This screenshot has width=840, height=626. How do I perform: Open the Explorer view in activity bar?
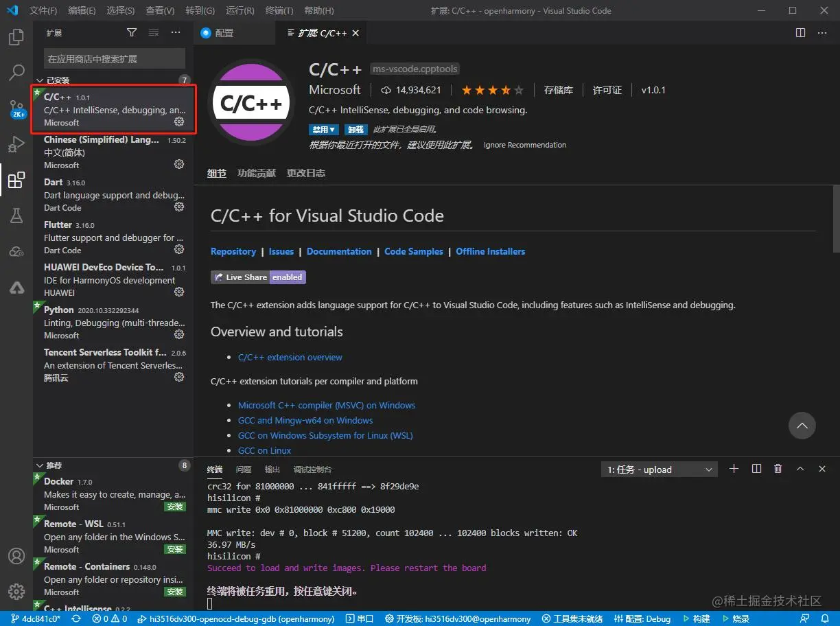pos(16,37)
